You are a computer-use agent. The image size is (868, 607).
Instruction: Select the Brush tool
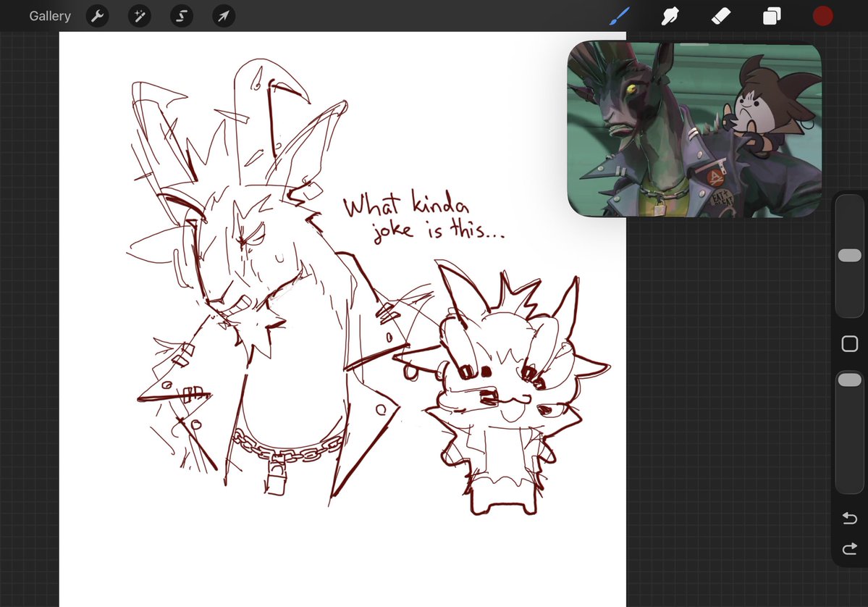[x=620, y=16]
